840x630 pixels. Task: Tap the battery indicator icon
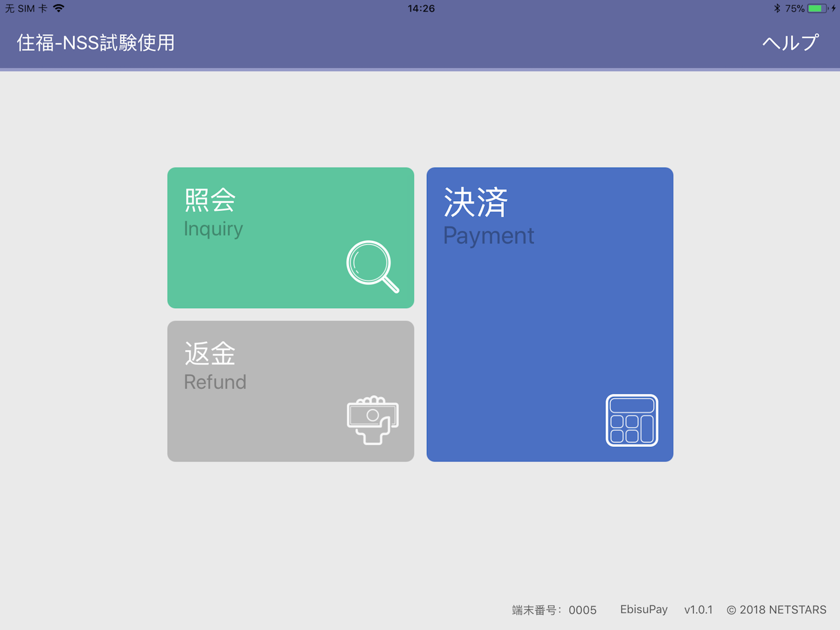coord(818,8)
